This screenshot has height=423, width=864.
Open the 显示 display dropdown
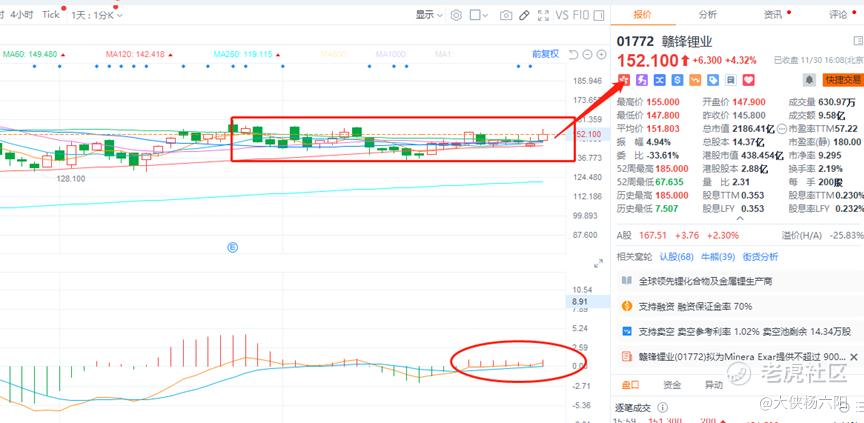coord(429,15)
